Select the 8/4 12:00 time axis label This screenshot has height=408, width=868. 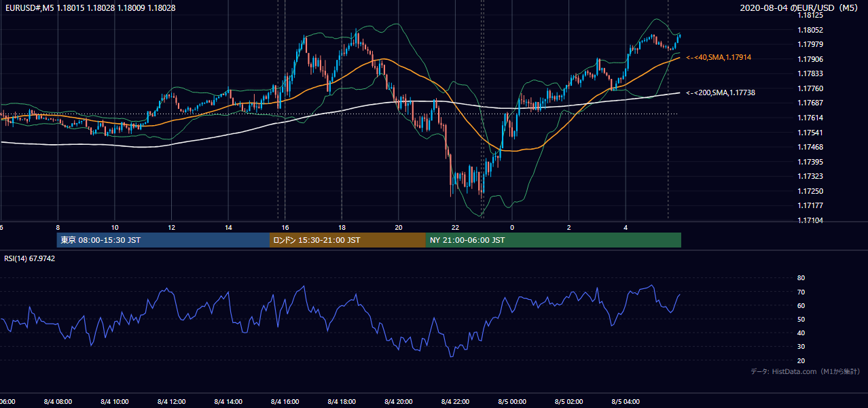tap(170, 401)
